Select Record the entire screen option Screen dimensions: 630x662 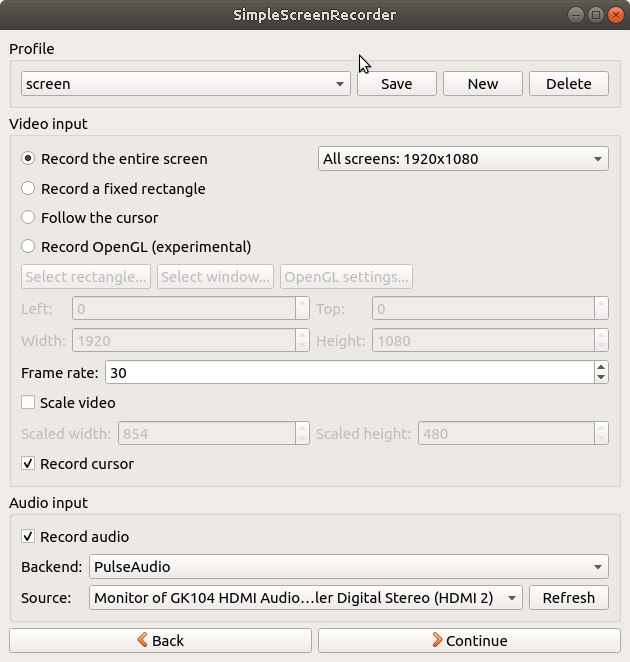coord(28,159)
